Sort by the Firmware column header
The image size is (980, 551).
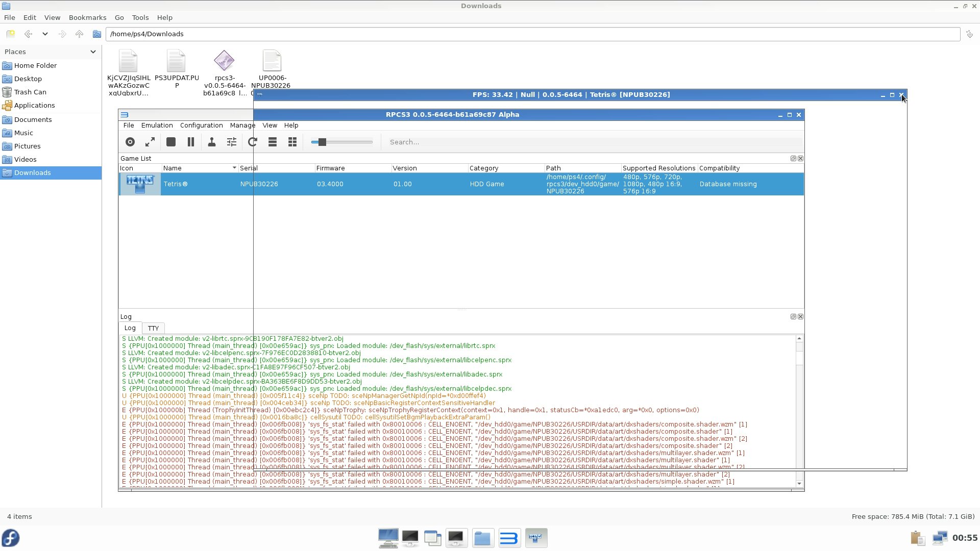point(353,168)
